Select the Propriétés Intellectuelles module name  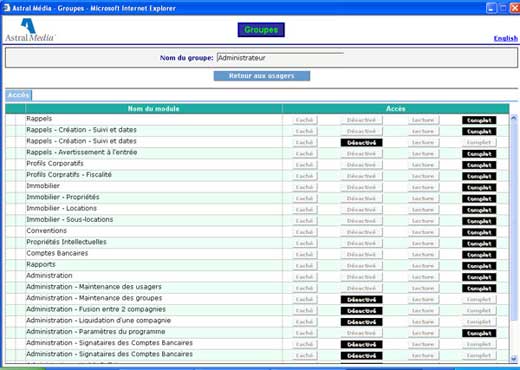[66, 242]
